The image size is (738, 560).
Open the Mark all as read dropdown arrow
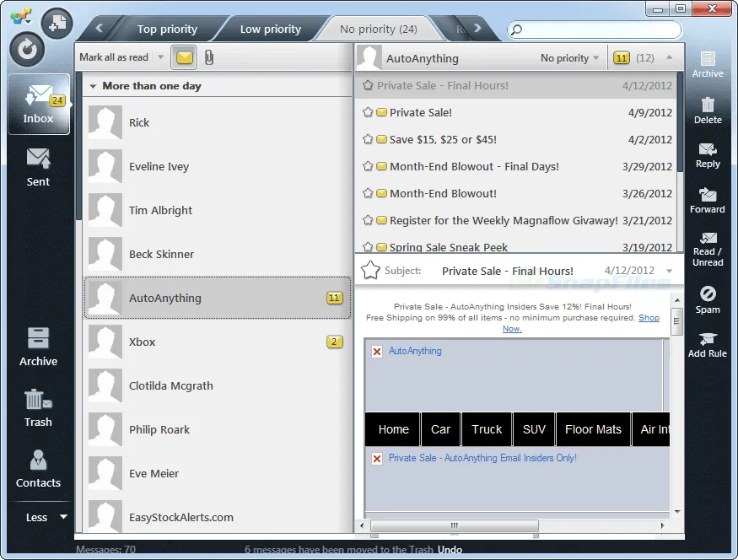click(160, 57)
